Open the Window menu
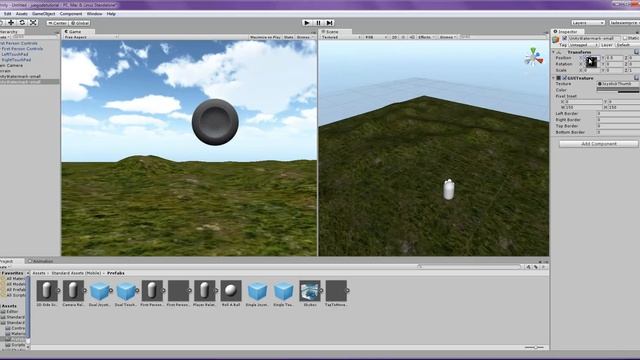640x360 pixels. tap(95, 14)
